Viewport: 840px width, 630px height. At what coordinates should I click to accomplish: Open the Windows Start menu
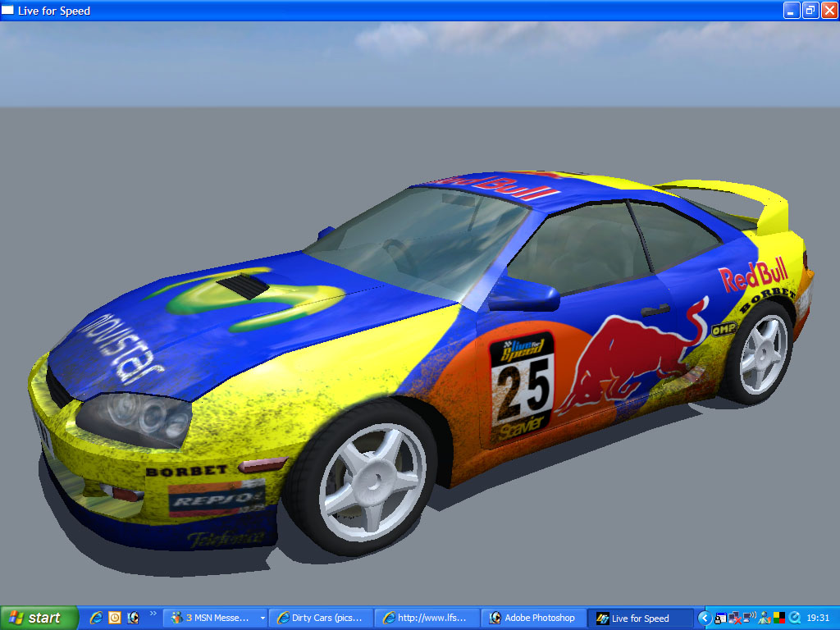[39, 618]
